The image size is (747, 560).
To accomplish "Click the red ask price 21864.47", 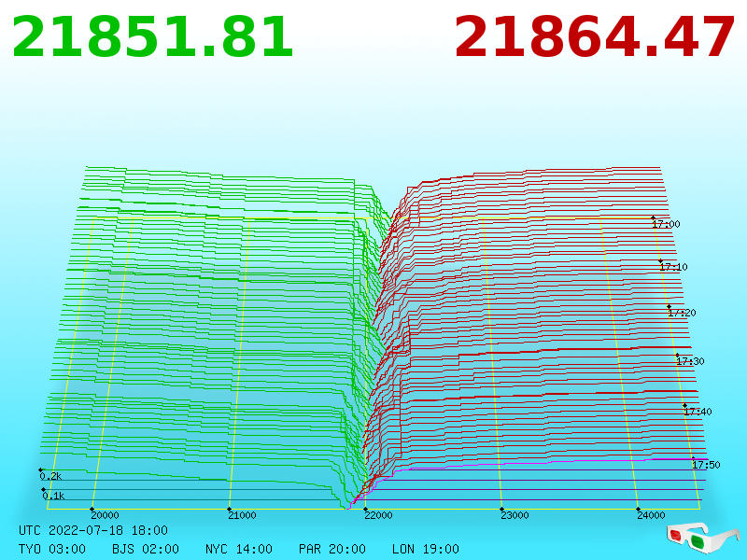I will [595, 37].
